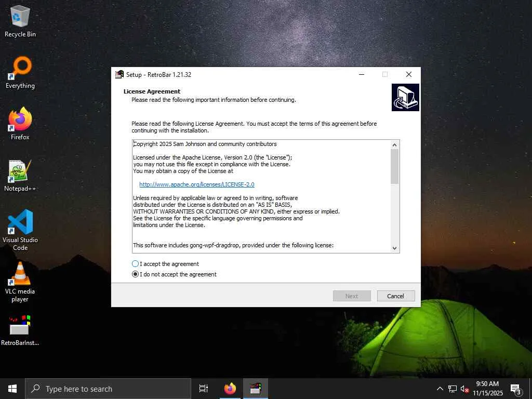Open Task View from the taskbar

[204, 389]
